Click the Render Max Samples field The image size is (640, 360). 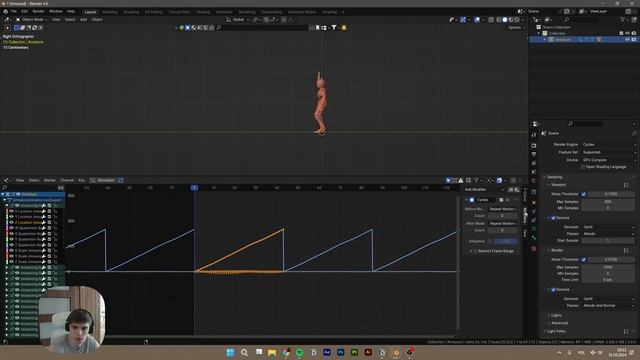pyautogui.click(x=608, y=267)
